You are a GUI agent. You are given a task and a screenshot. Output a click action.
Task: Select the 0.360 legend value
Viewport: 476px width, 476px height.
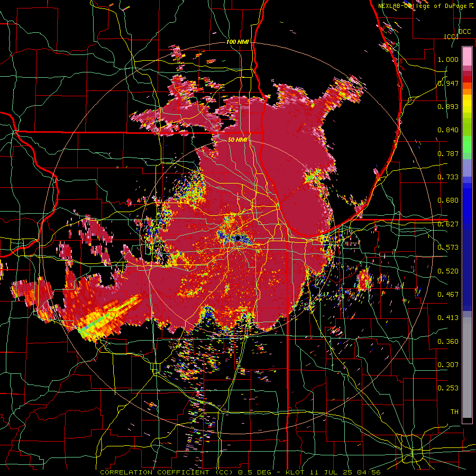click(x=448, y=342)
